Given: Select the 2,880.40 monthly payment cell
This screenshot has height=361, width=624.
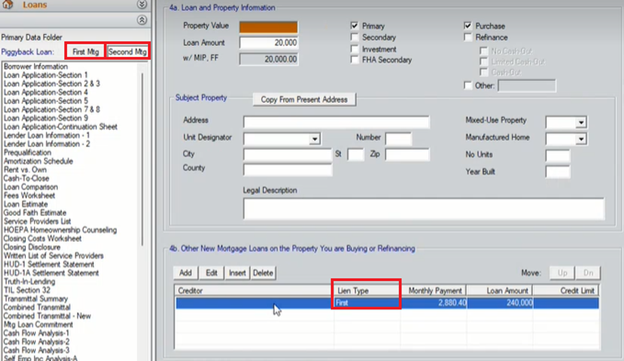Looking at the screenshot, I should [434, 303].
